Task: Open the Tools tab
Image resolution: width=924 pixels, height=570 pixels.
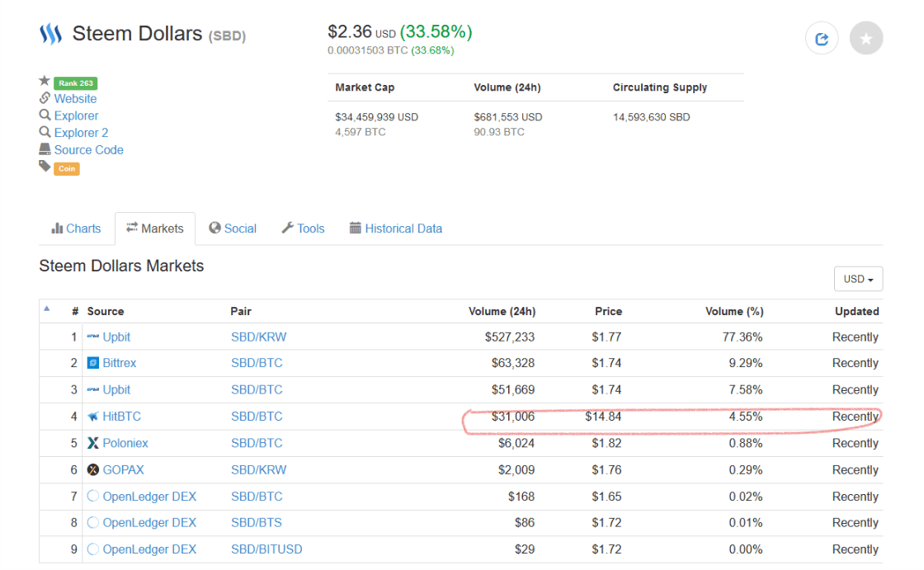Action: 303,228
